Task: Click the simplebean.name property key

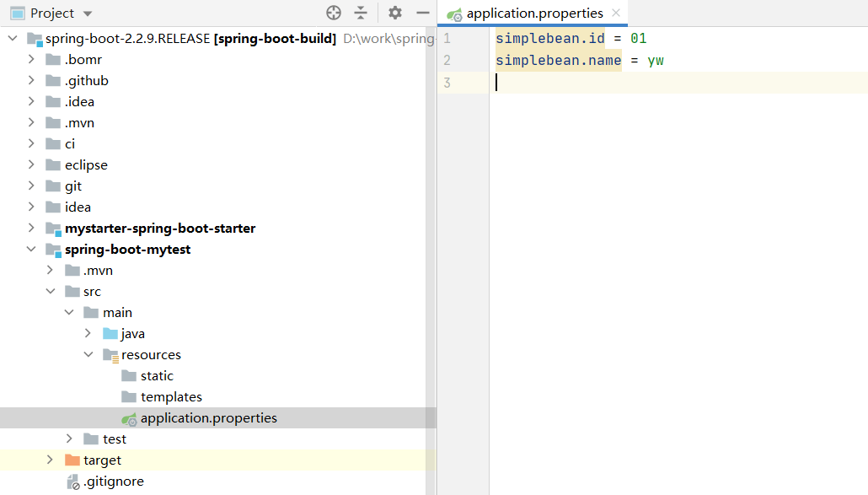Action: (558, 61)
